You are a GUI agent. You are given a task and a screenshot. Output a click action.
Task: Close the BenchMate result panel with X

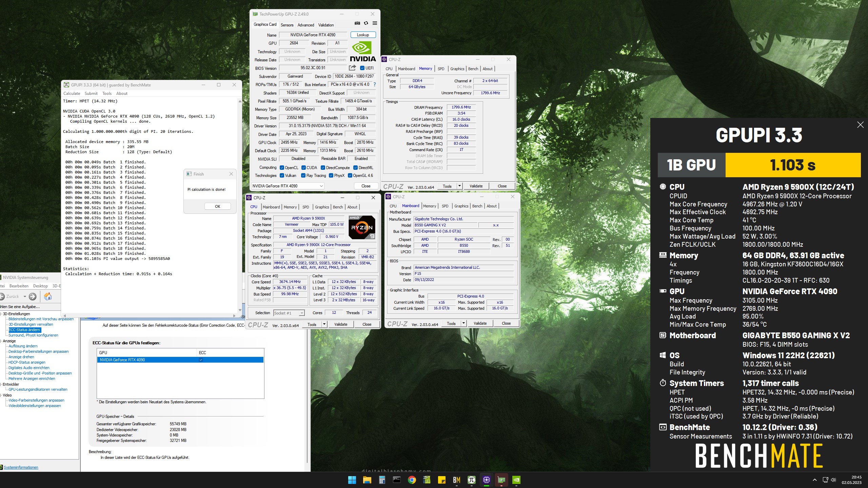coord(860,125)
